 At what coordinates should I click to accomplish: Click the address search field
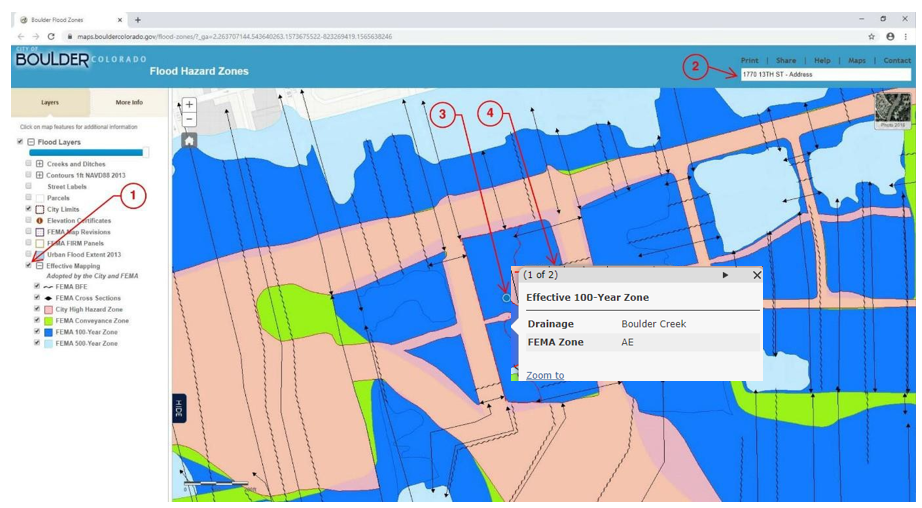(x=826, y=75)
